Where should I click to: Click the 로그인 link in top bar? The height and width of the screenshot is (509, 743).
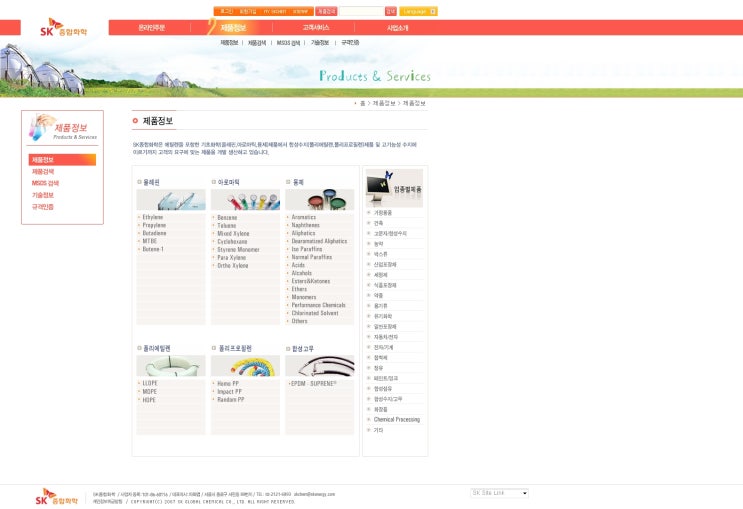coord(227,11)
